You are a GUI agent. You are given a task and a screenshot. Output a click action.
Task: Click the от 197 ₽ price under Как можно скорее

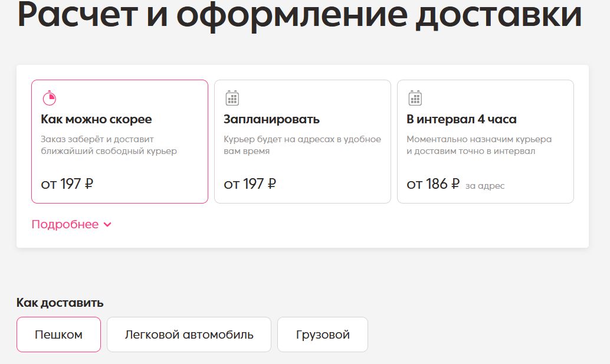click(x=67, y=183)
